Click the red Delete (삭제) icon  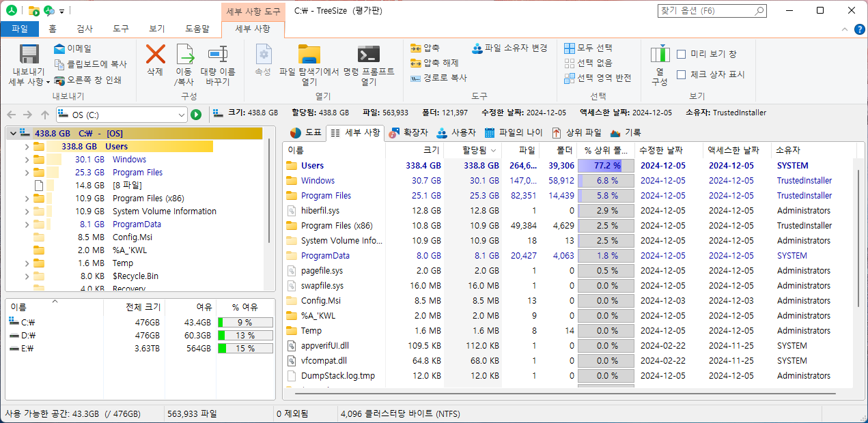pos(156,55)
